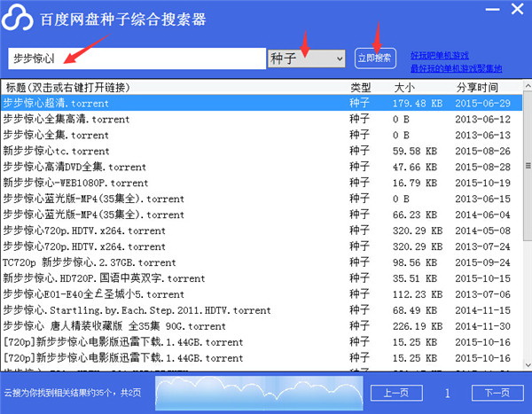Image resolution: width=532 pixels, height=414 pixels.
Task: Click share date 2014-05-08
Action: (x=483, y=230)
